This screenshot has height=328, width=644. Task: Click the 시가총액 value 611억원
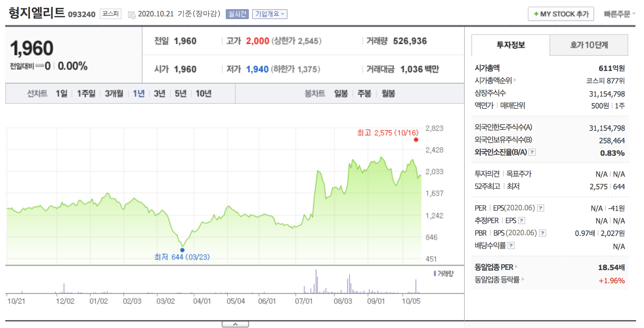click(x=612, y=68)
